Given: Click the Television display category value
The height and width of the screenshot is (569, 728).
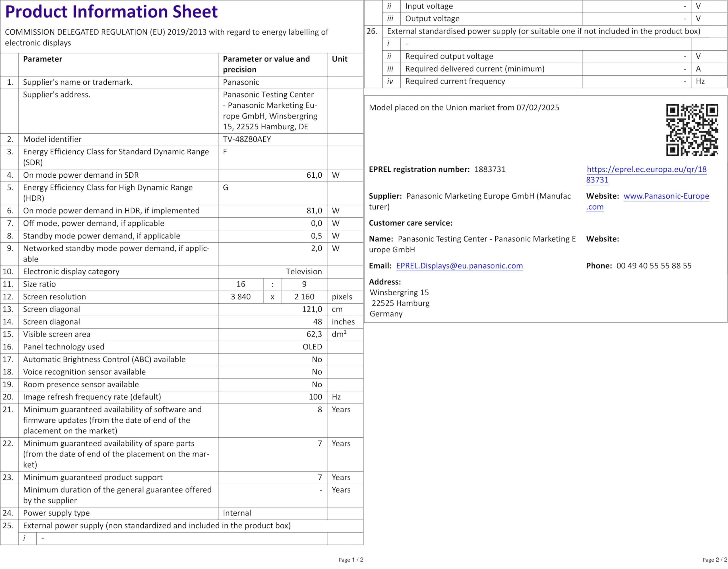Looking at the screenshot, I should (304, 271).
